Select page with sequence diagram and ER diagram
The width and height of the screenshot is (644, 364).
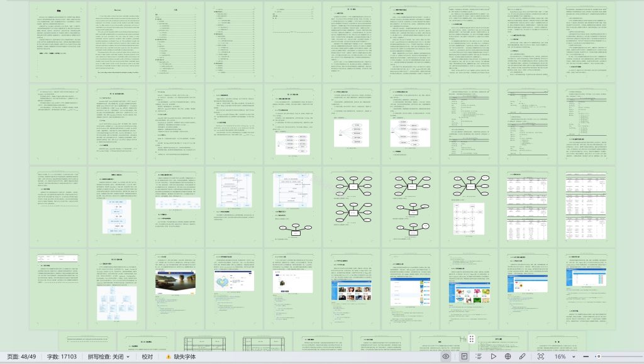point(293,207)
